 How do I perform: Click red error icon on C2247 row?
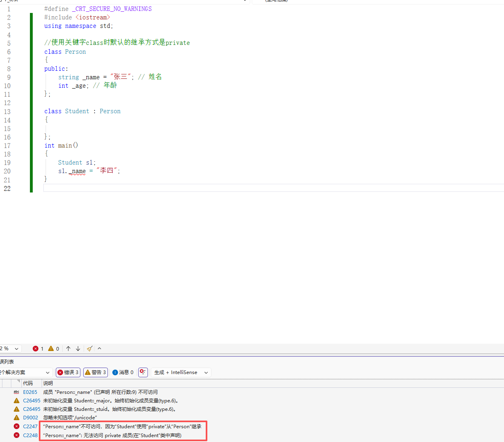(x=17, y=427)
